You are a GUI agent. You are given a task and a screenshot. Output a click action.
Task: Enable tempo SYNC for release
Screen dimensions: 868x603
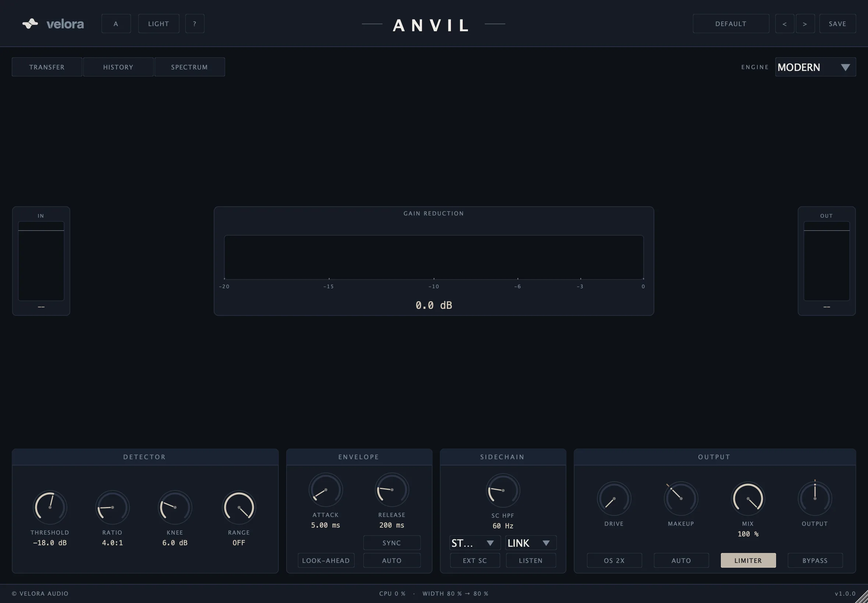391,543
